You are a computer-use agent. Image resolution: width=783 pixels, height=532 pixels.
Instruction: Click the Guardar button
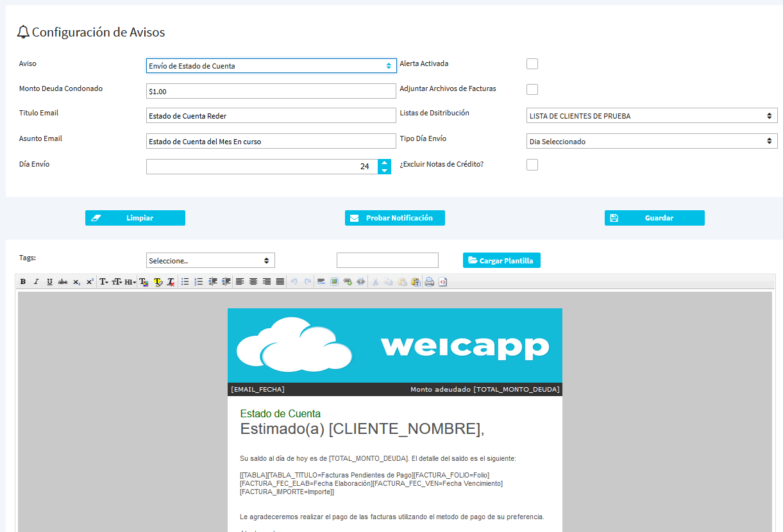point(654,218)
